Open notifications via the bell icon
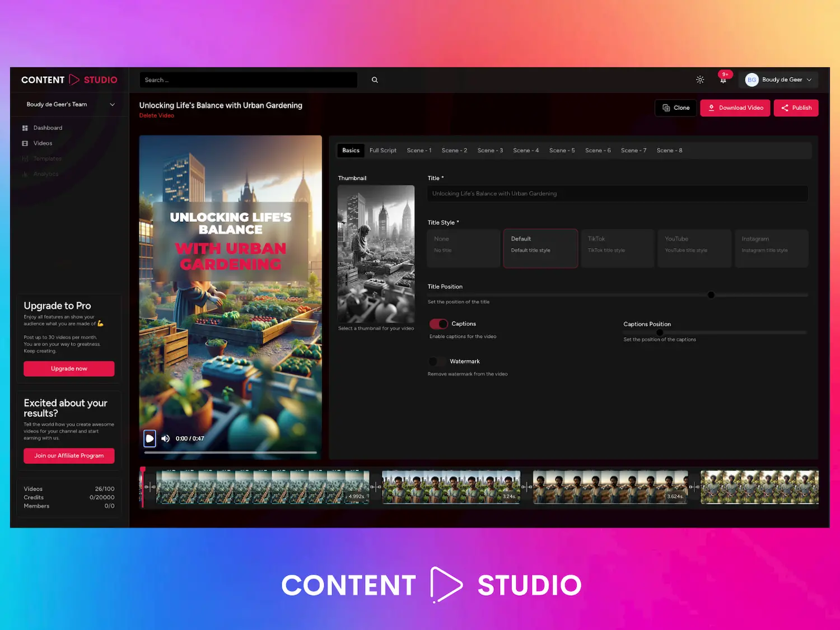 724,80
